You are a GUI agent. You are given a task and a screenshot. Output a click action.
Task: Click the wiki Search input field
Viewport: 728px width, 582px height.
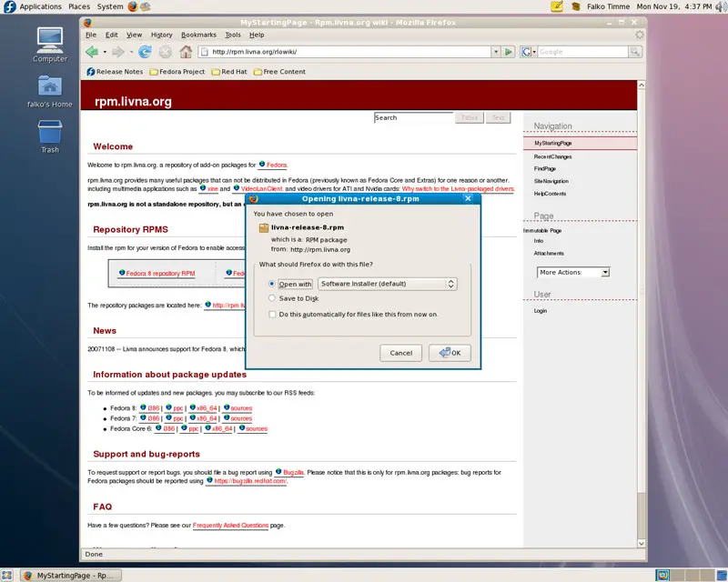[413, 118]
